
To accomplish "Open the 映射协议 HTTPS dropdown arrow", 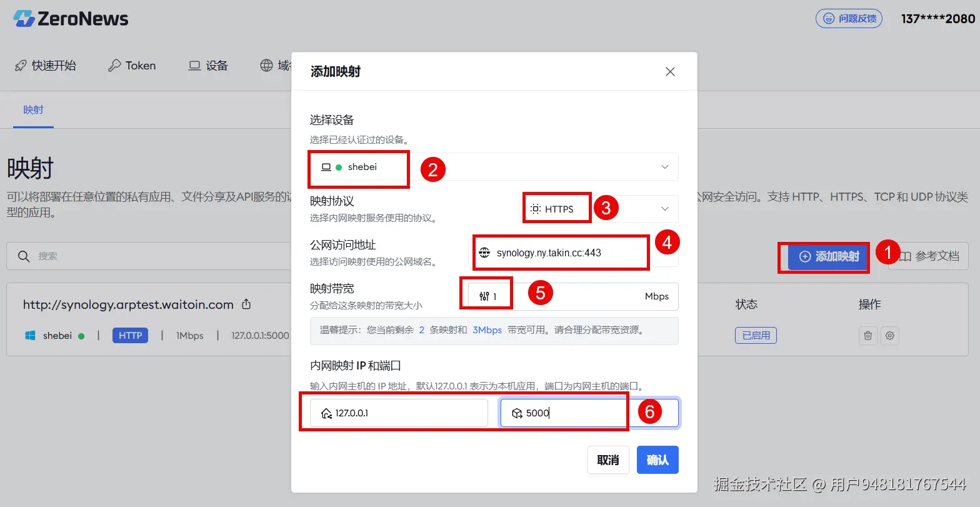I will pyautogui.click(x=665, y=209).
